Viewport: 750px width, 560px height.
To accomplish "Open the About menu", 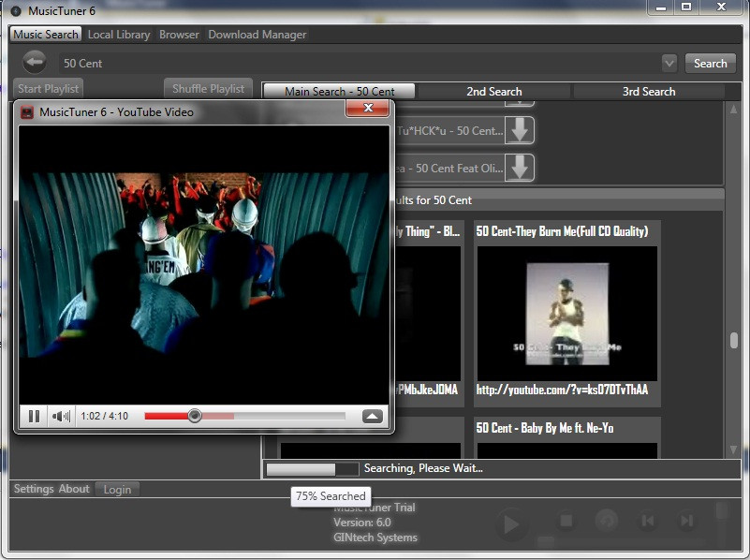I will [74, 489].
